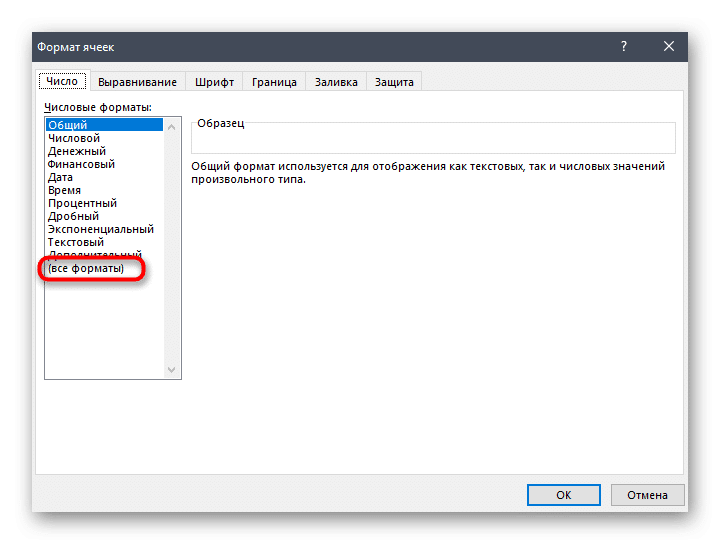This screenshot has width=720, height=544.
Task: Confirm with the OK button
Action: pos(563,495)
